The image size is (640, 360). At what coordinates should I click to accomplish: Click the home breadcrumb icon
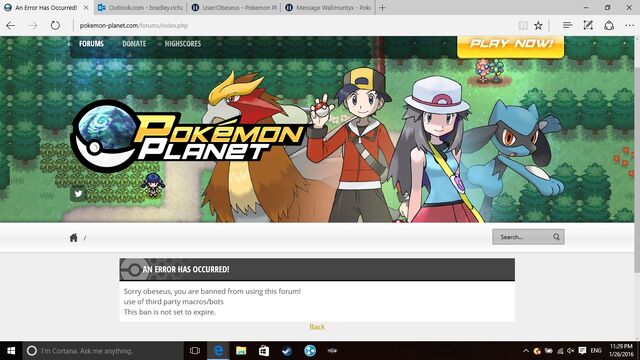coord(73,238)
